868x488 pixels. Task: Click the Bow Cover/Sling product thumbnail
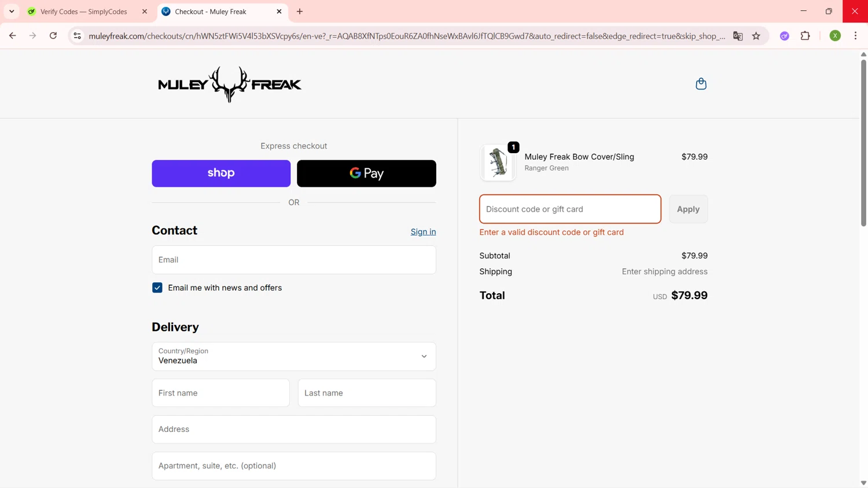pyautogui.click(x=498, y=162)
